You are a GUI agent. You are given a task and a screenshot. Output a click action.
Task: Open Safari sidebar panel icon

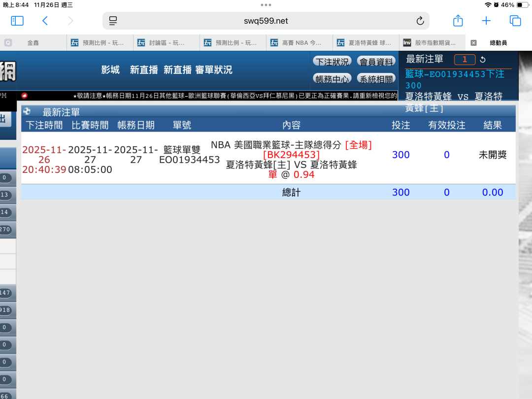coord(17,21)
